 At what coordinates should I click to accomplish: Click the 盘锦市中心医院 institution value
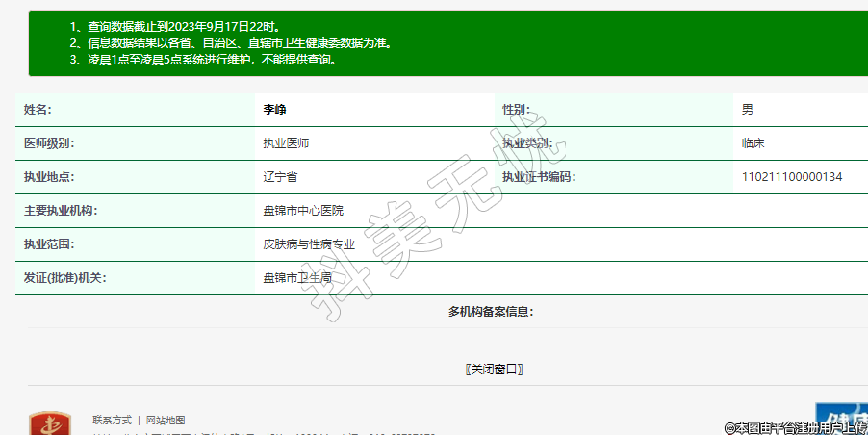click(x=303, y=211)
